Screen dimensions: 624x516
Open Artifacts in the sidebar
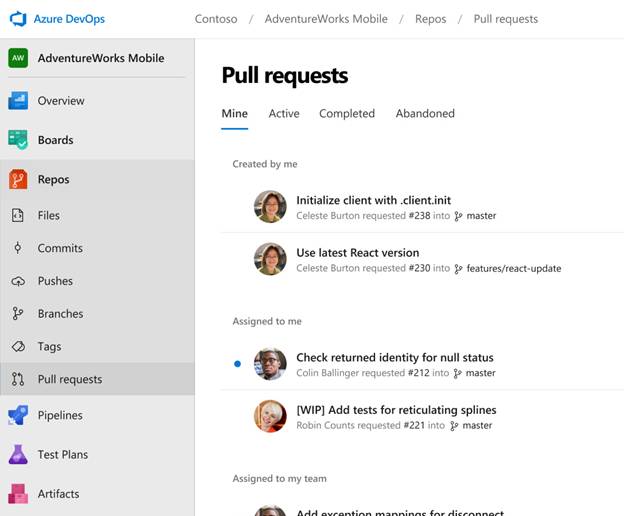pyautogui.click(x=97, y=494)
